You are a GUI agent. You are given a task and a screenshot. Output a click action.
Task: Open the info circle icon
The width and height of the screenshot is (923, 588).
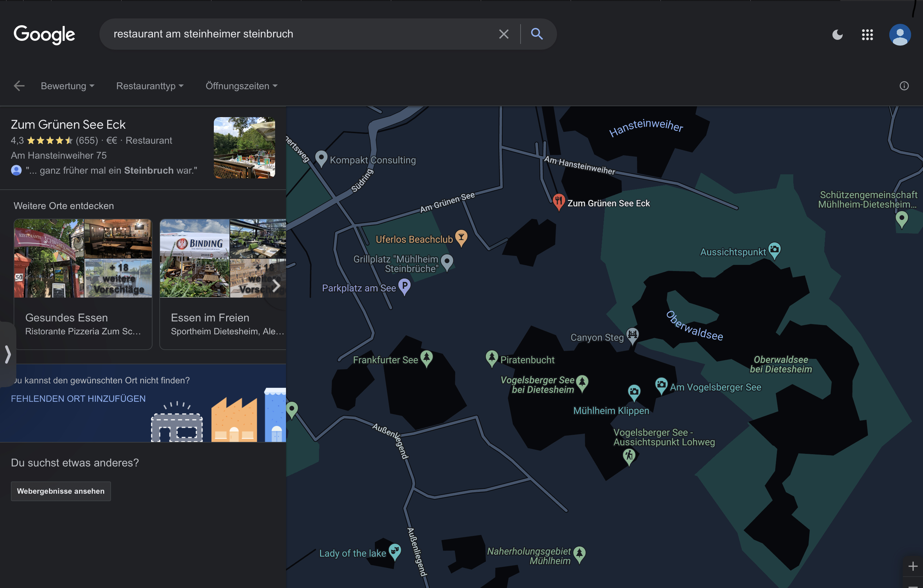(x=904, y=86)
